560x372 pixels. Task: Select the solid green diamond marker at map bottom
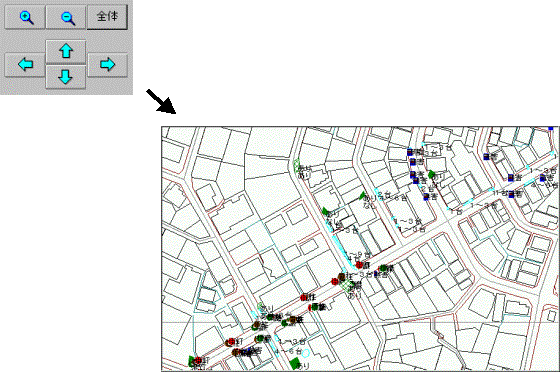pyautogui.click(x=295, y=363)
